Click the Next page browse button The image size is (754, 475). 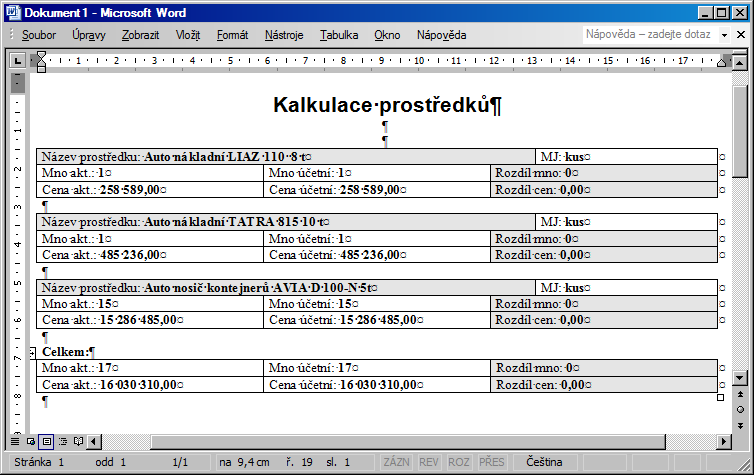(x=740, y=425)
